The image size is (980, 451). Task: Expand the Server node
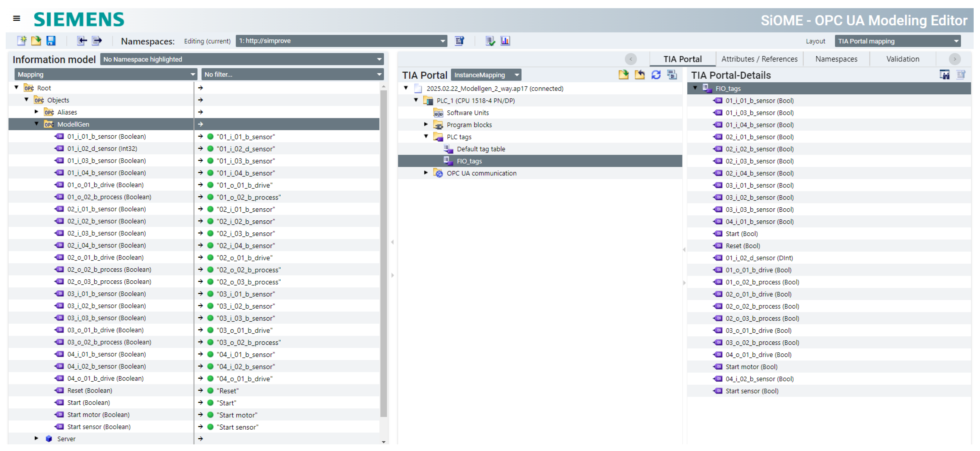click(x=36, y=438)
